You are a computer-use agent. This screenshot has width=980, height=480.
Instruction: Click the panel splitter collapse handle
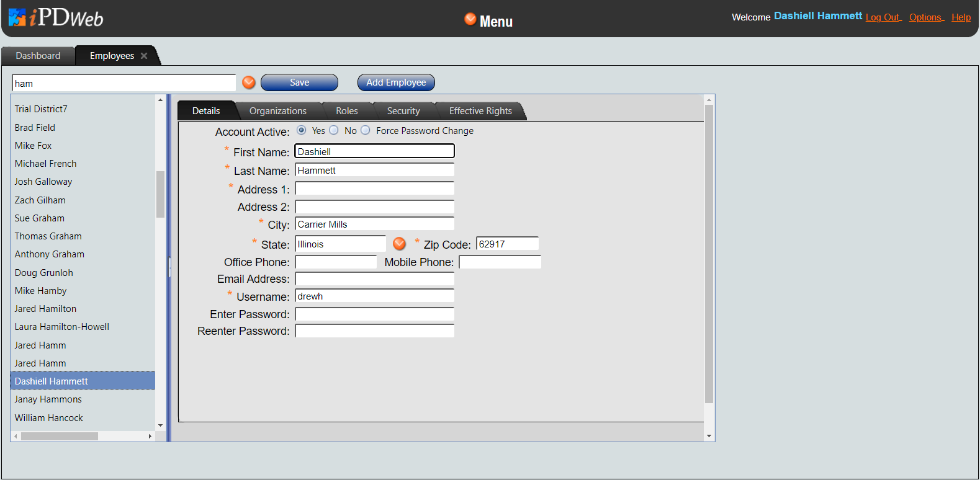coord(169,267)
